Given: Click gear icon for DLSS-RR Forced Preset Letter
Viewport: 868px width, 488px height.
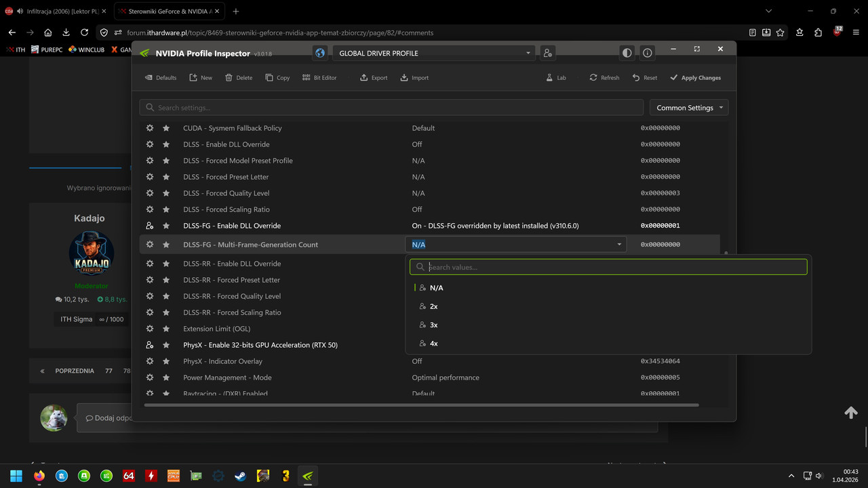Looking at the screenshot, I should [x=150, y=280].
